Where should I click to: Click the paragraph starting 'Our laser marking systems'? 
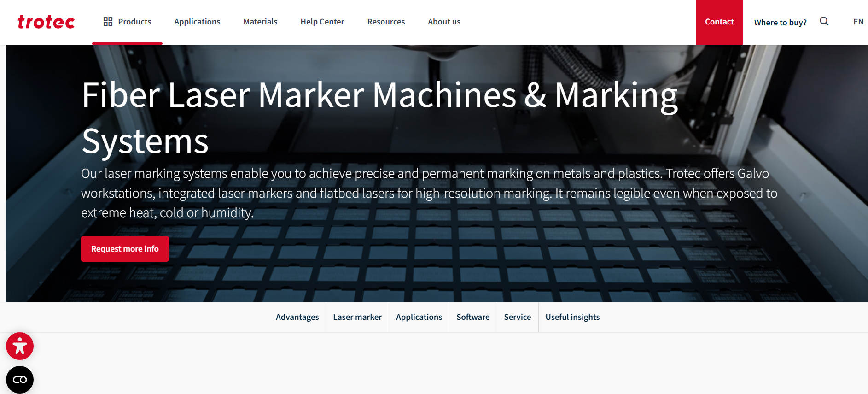coord(429,193)
